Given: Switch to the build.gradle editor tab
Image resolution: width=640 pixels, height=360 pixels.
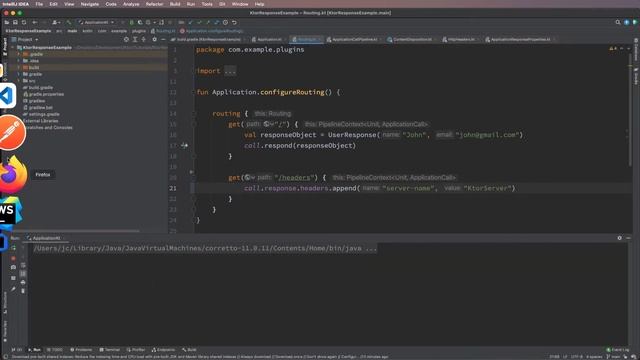Looking at the screenshot, I should [209, 40].
